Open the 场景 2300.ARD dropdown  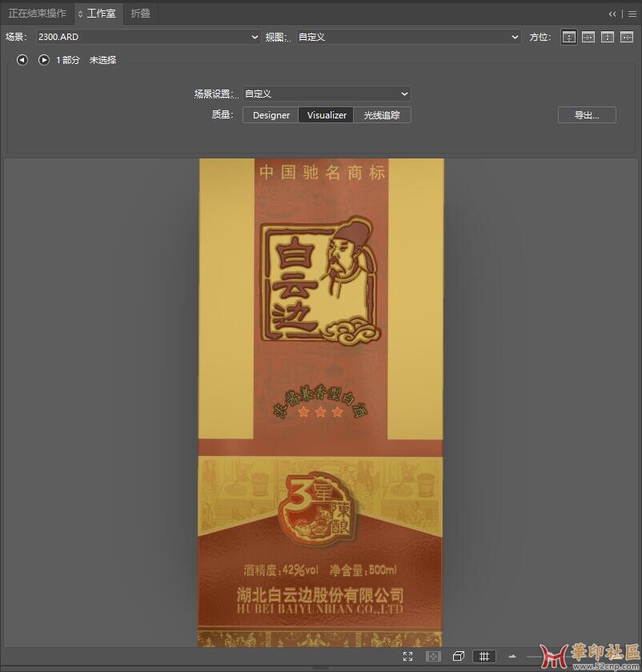pyautogui.click(x=148, y=38)
